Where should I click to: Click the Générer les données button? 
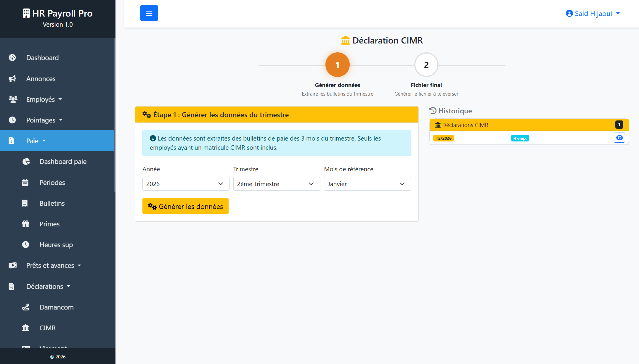point(185,206)
